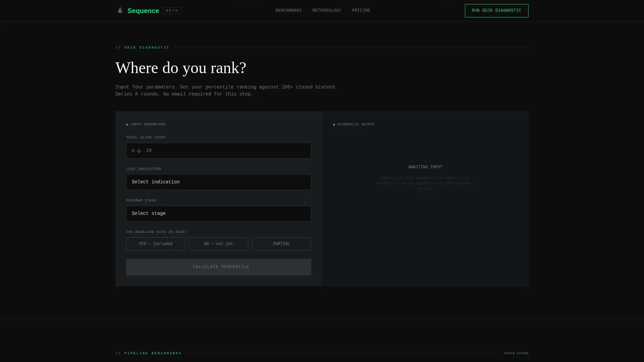Click the Where do you rank? heading

pyautogui.click(x=181, y=68)
